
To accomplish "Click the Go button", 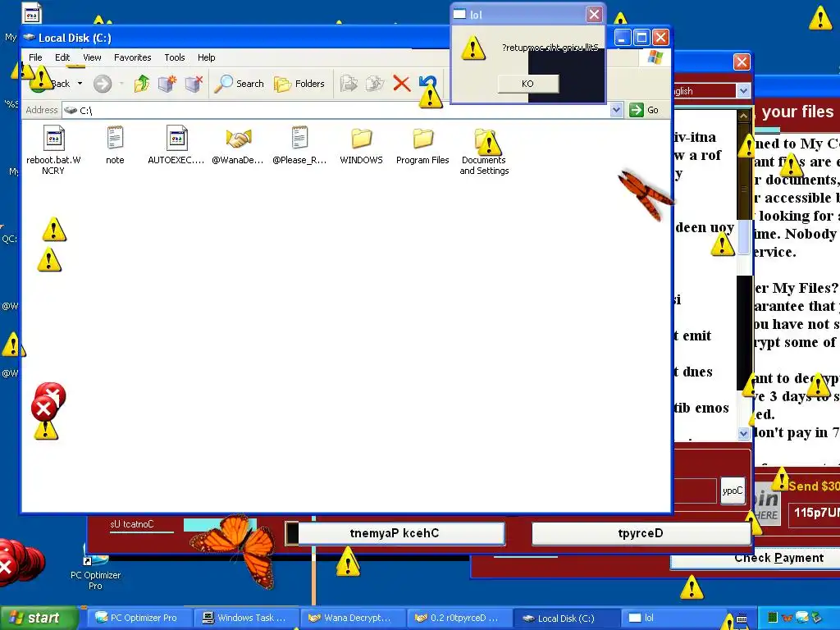I will 645,110.
